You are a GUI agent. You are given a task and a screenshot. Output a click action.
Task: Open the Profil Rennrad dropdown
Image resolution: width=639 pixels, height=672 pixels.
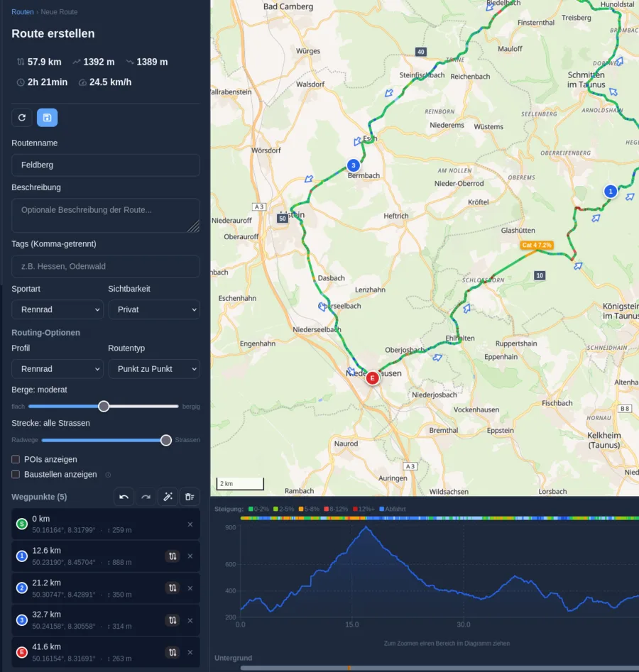[58, 369]
